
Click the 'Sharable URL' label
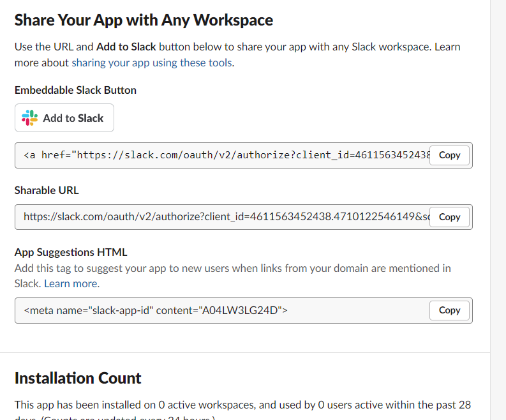point(47,190)
